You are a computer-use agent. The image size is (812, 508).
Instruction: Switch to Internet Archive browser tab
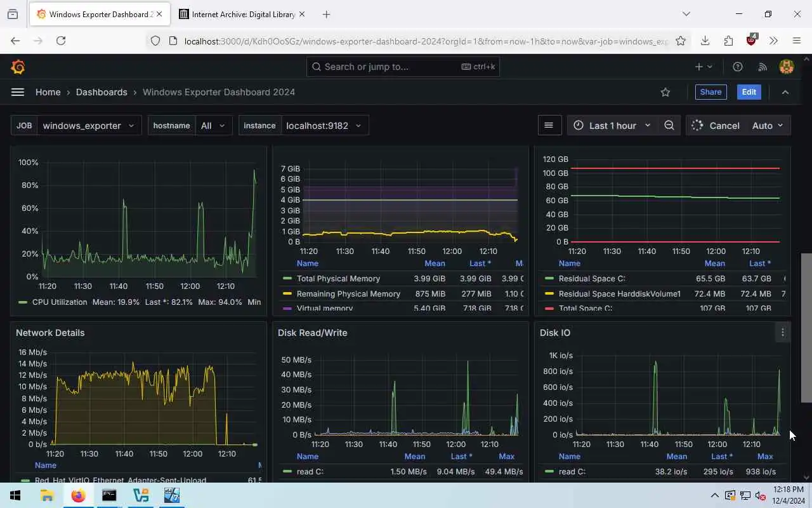coord(242,14)
